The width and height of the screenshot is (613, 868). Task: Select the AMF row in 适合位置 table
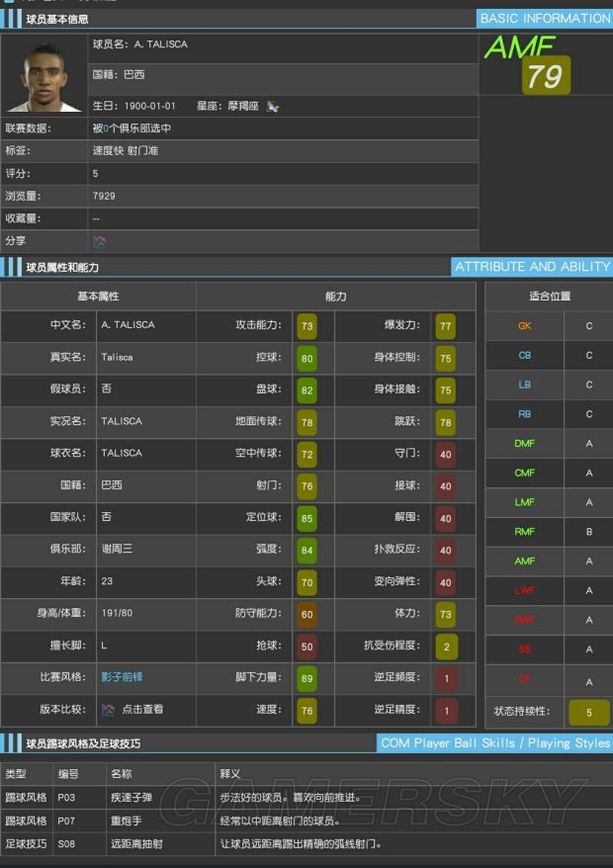550,561
